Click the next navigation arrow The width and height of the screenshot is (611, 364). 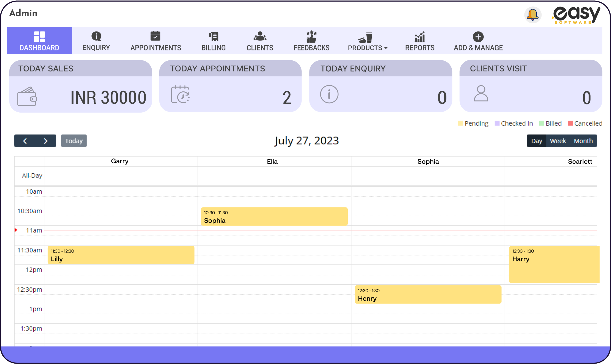45,140
